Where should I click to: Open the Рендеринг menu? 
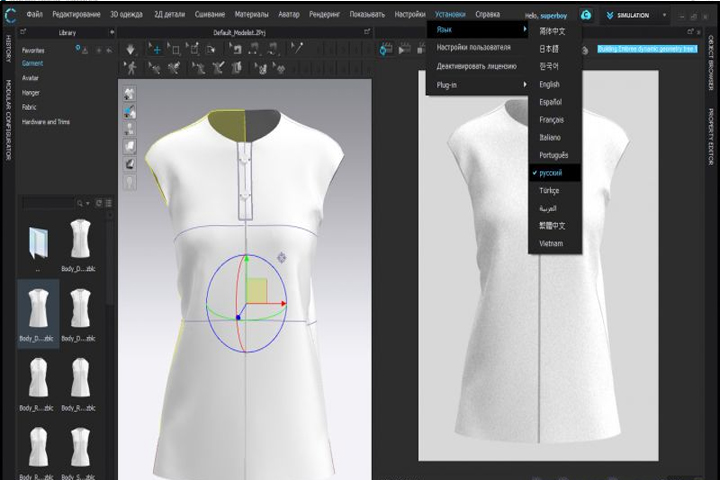coord(324,14)
